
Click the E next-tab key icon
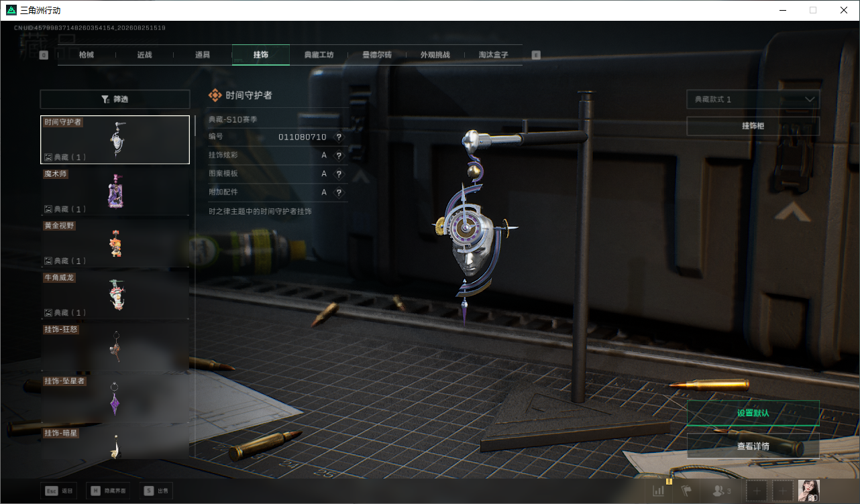(536, 55)
